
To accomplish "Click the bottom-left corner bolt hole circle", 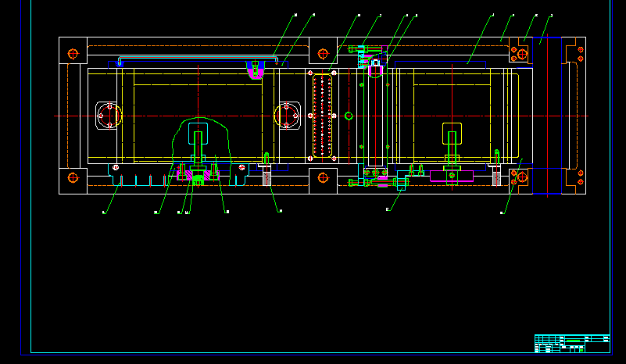I will click(x=73, y=178).
